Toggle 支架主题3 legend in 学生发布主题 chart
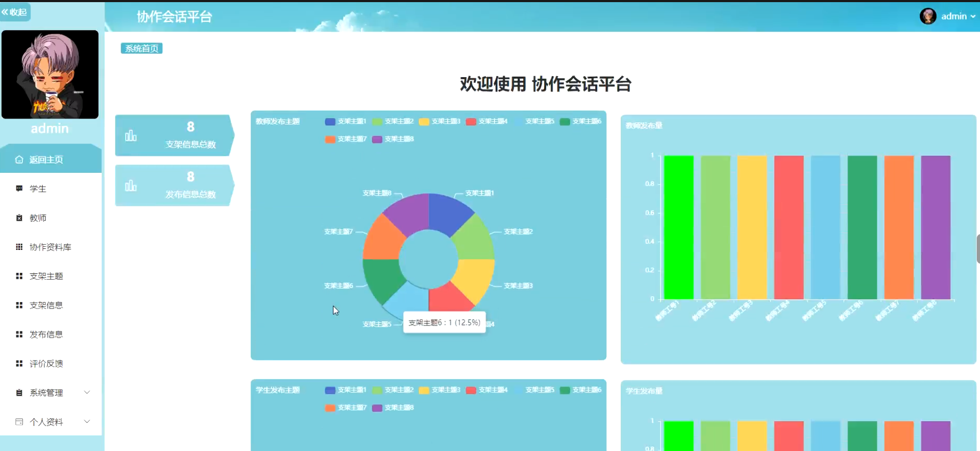 click(x=440, y=390)
